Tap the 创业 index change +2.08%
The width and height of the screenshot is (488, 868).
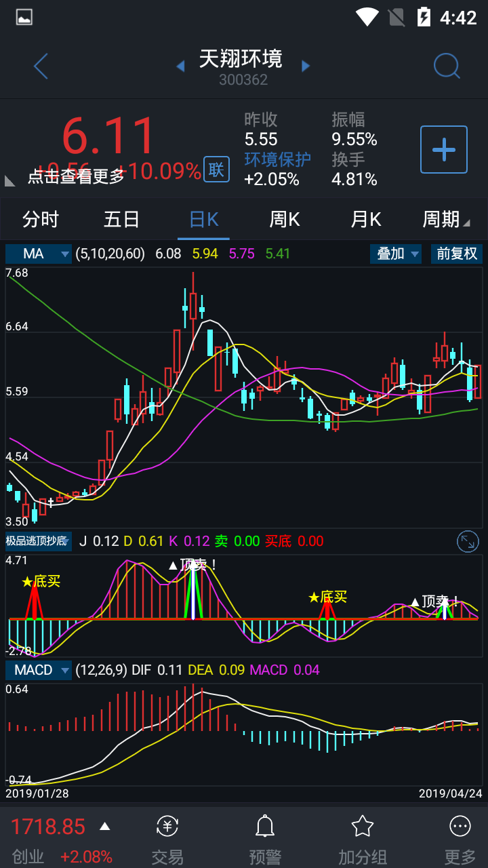[x=86, y=856]
